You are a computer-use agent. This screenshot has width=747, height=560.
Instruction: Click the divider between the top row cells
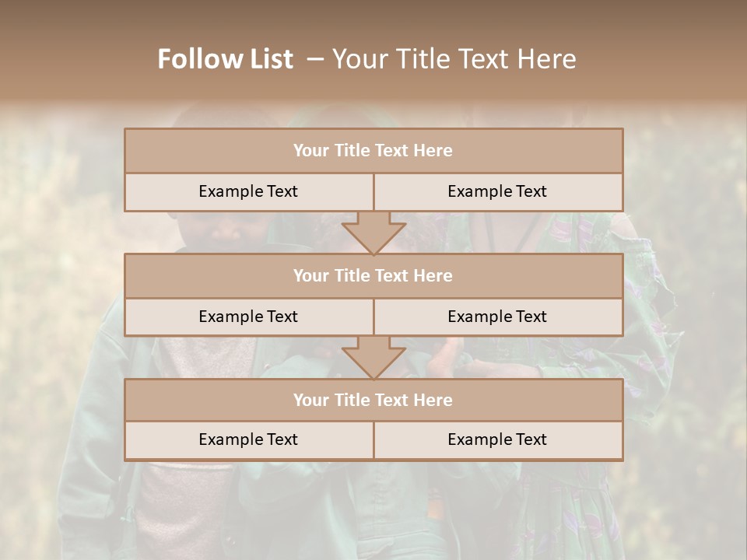(373, 191)
